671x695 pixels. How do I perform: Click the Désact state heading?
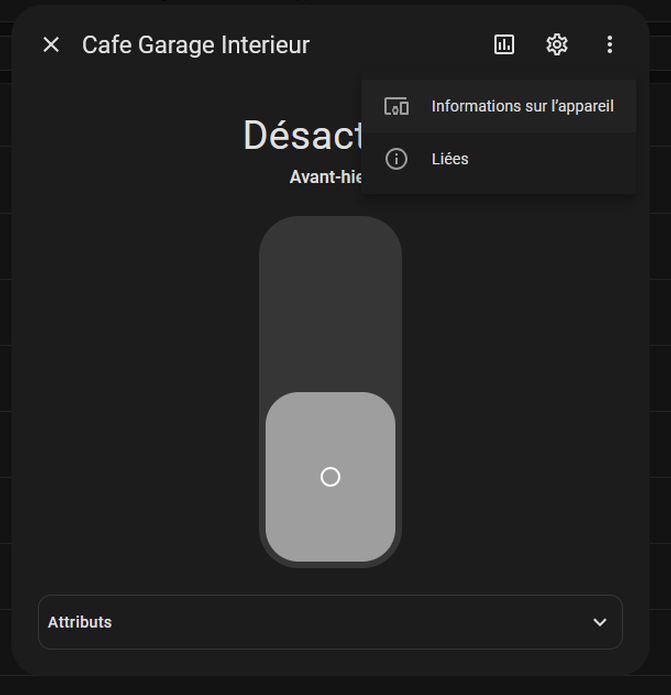[303, 135]
